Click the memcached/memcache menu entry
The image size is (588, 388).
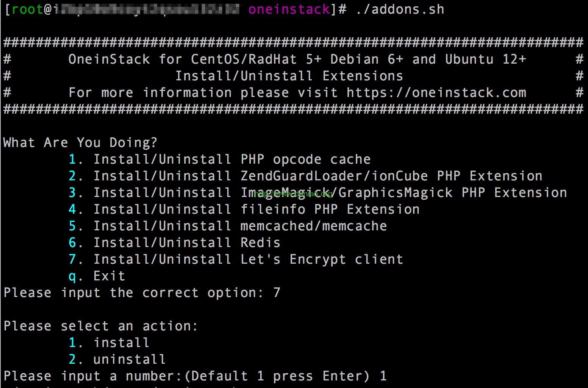228,226
